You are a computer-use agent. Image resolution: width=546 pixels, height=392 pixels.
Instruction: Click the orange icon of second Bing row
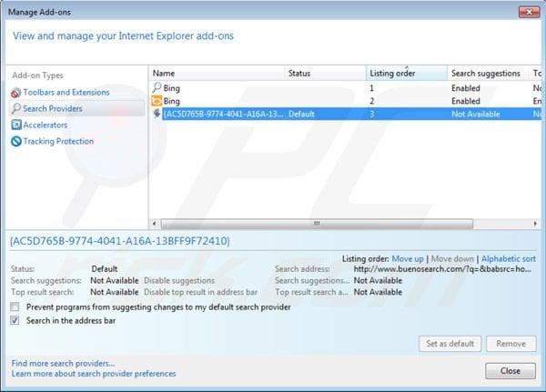[157, 101]
